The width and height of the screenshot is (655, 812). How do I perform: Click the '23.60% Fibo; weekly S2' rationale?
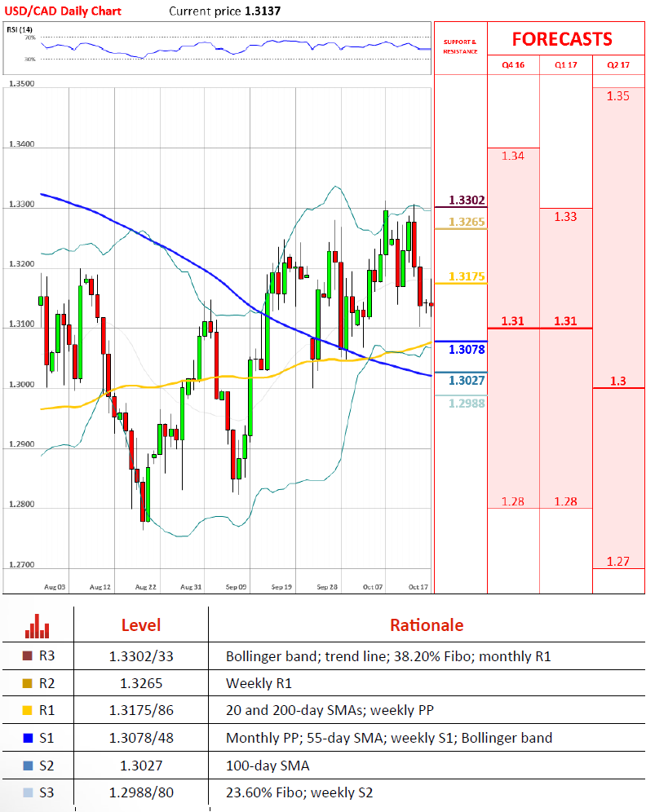coord(299,792)
